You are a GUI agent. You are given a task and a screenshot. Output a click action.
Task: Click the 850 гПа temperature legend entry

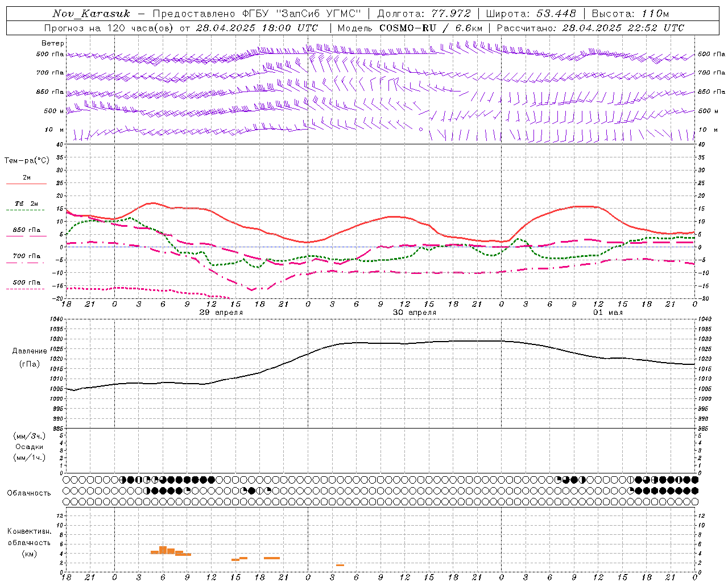click(27, 230)
